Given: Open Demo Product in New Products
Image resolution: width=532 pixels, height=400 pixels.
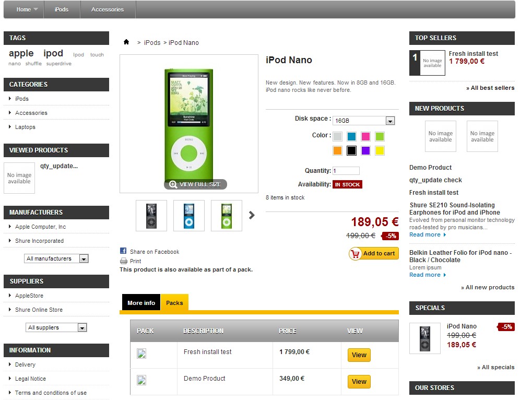Looking at the screenshot, I should coord(430,168).
